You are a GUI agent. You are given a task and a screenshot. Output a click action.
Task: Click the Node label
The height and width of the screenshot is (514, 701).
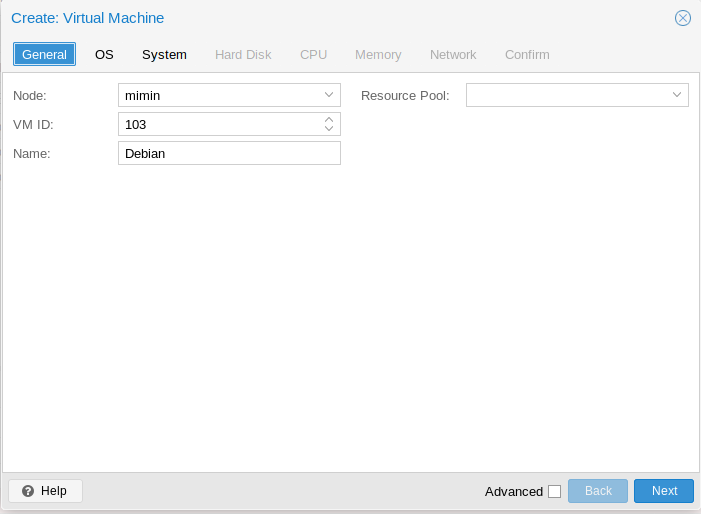pos(30,96)
